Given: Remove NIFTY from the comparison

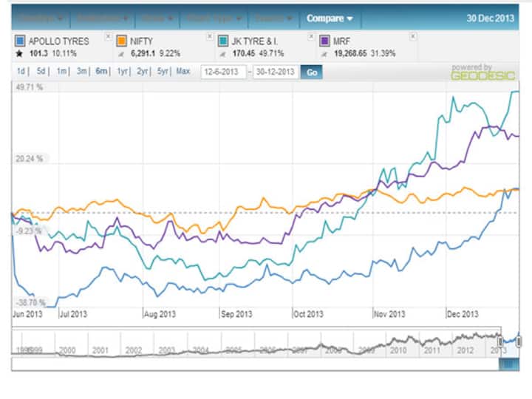Looking at the screenshot, I should tap(209, 36).
